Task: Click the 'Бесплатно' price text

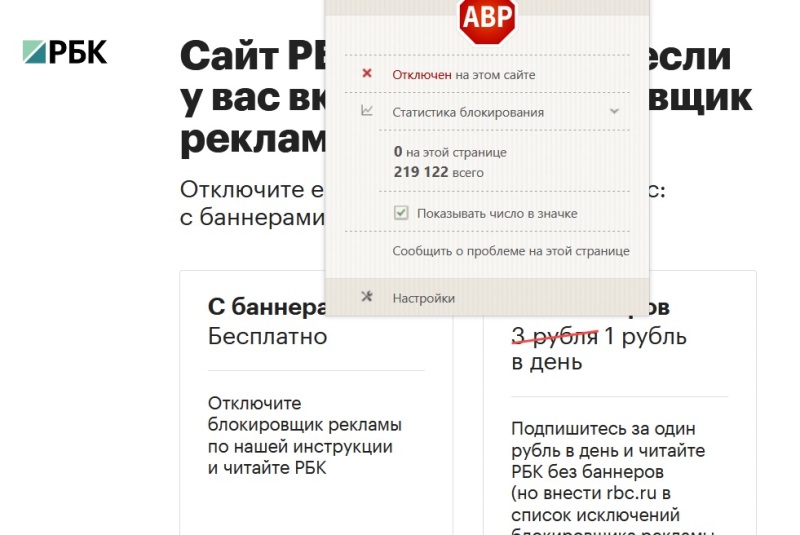Action: [x=267, y=337]
